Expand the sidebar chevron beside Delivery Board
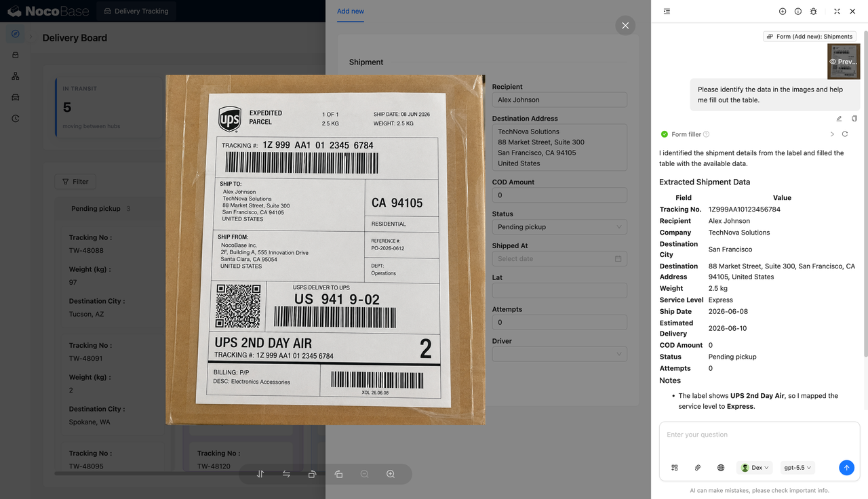This screenshot has height=499, width=868. coord(31,37)
